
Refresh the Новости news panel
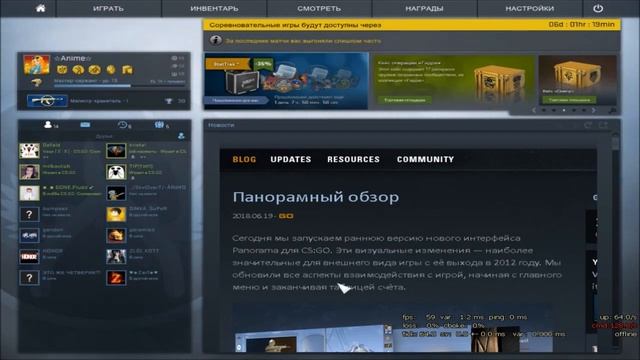587,125
